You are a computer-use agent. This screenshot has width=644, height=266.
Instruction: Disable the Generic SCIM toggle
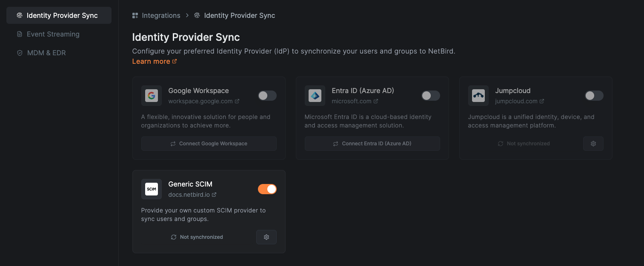pos(267,189)
